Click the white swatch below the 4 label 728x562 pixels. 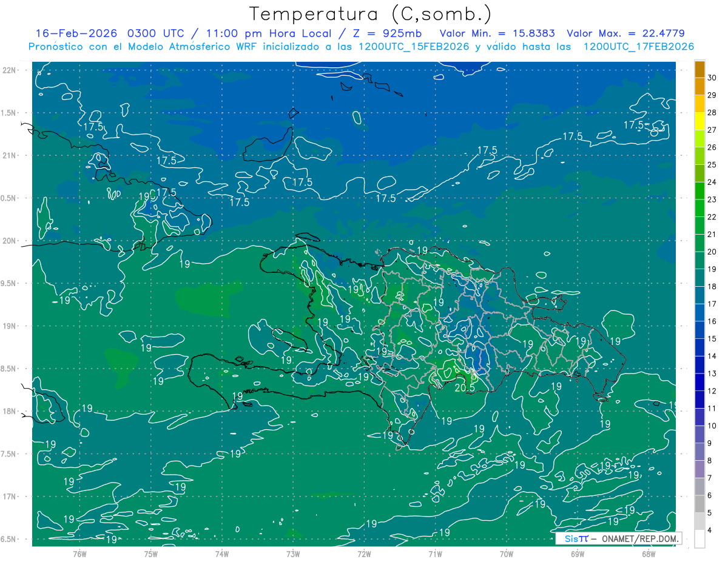click(699, 538)
